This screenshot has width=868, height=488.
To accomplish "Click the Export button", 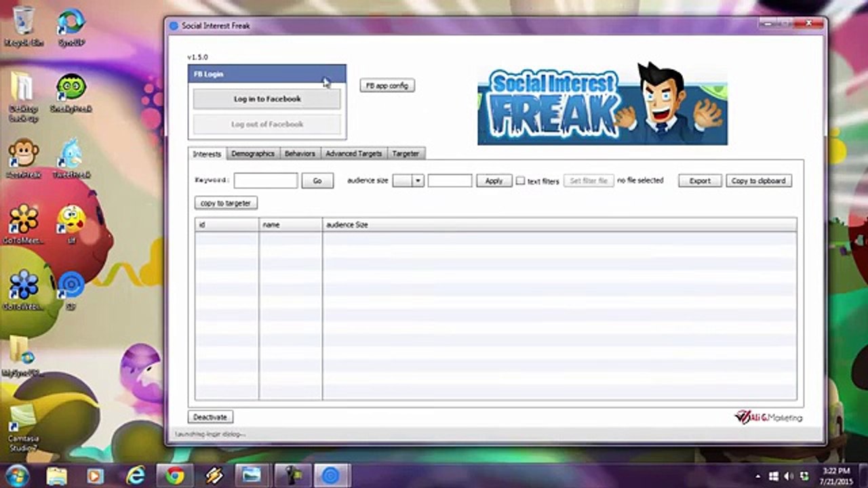I will [700, 181].
